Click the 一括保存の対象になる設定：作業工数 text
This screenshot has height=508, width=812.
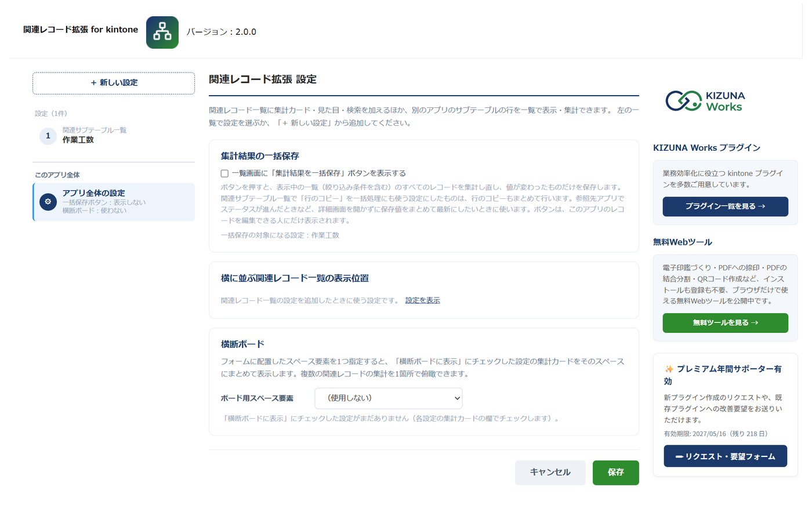point(280,235)
